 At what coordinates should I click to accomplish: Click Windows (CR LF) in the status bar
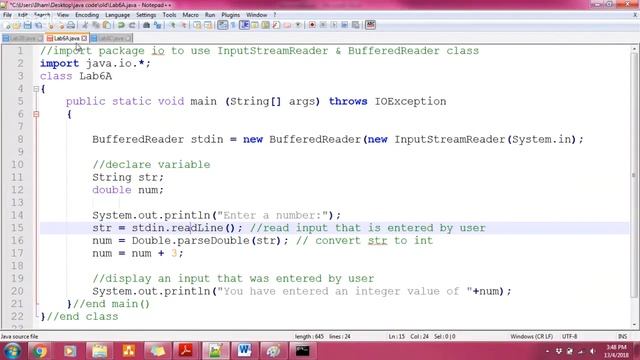click(531, 336)
